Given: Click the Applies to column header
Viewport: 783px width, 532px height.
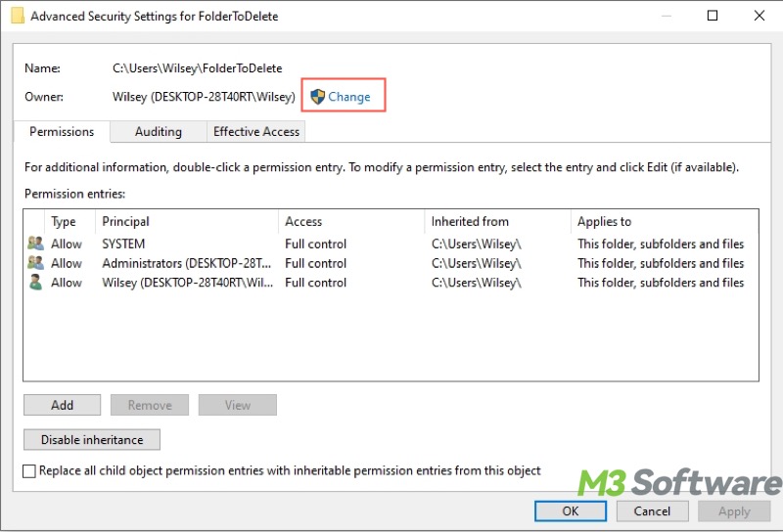Looking at the screenshot, I should click(665, 221).
